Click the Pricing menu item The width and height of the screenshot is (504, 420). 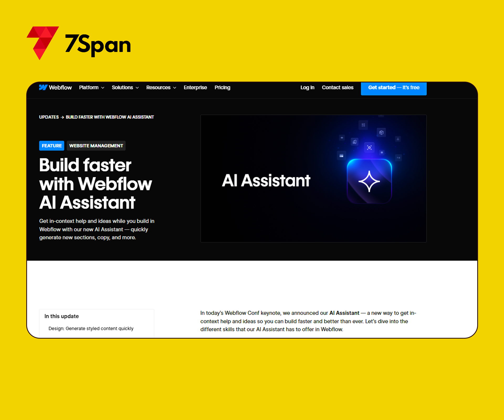click(222, 88)
